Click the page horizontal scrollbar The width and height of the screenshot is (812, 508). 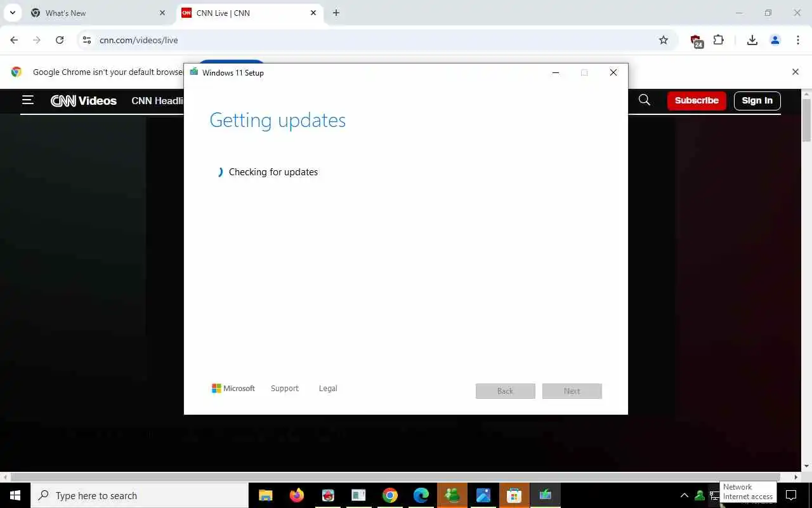click(395, 477)
